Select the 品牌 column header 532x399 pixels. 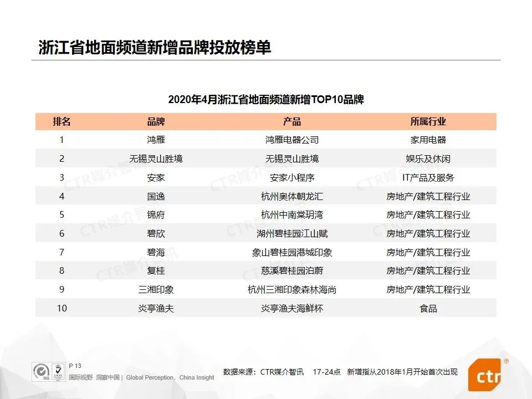tap(156, 122)
